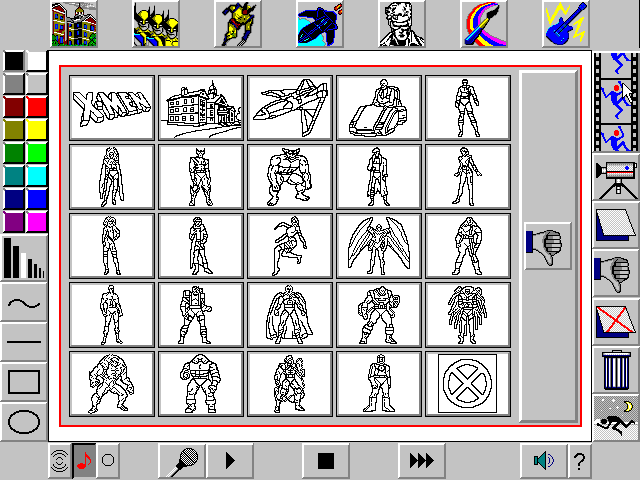Screen dimensions: 640x480
Task: Toggle the speaker volume icon
Action: (x=544, y=461)
